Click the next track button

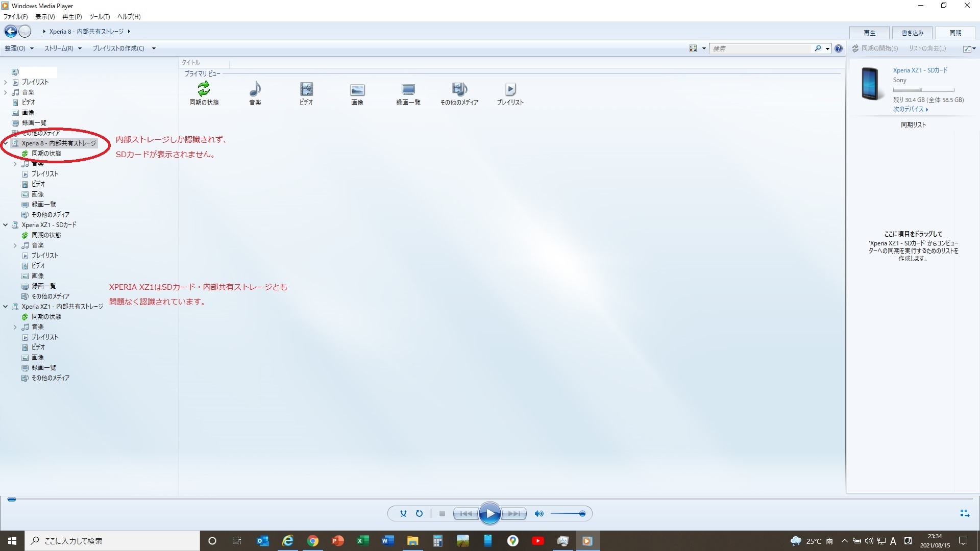pos(514,514)
